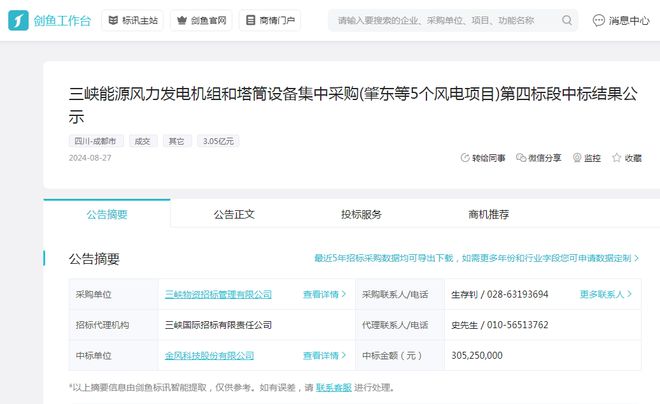This screenshot has width=660, height=404.
Task: Click the crown icon beside 剑鱼官网
Action: 182,20
